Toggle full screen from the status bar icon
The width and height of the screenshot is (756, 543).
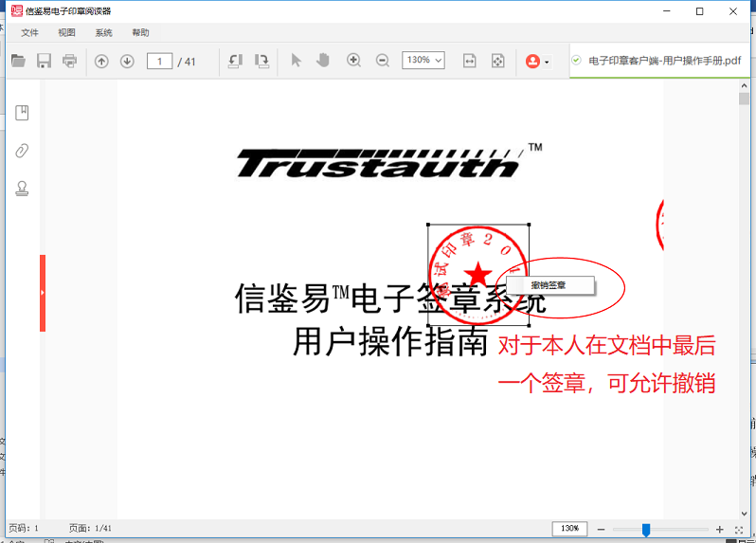tap(739, 530)
